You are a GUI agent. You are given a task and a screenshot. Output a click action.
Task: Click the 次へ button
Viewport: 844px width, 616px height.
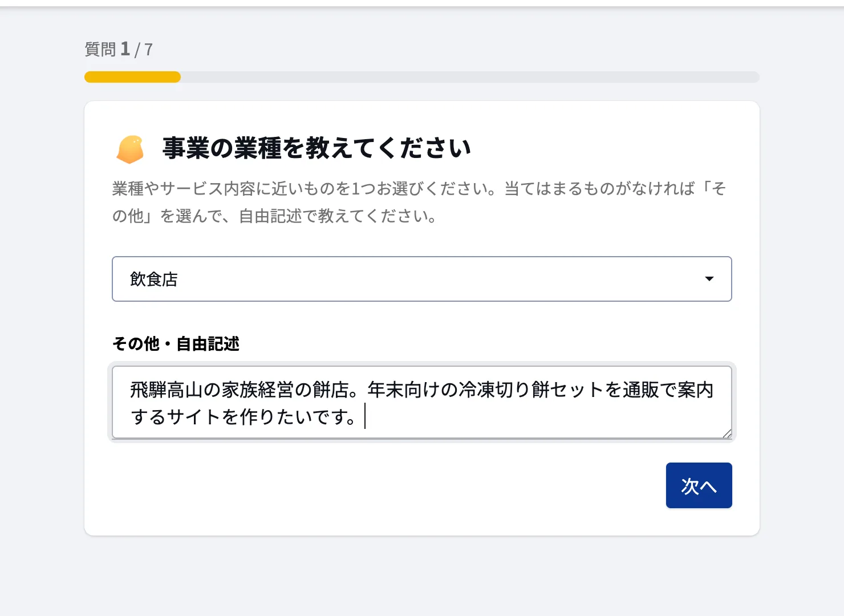[x=699, y=485]
